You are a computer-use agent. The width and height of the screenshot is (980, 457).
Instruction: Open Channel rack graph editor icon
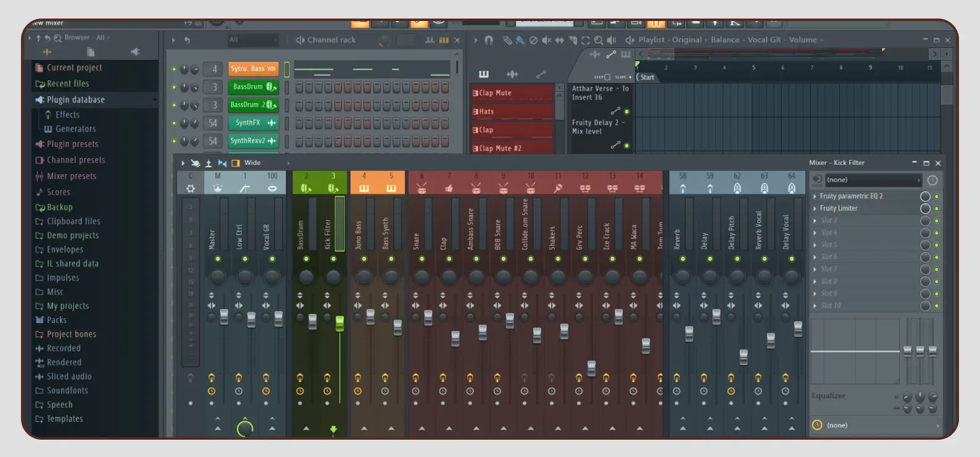tap(430, 40)
